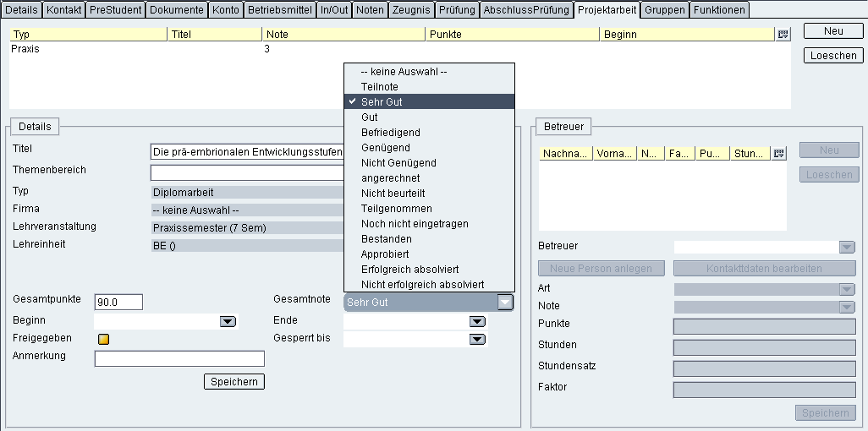Expand the Gesperrt bis date dropdown
Screen dimensions: 868x431
coord(477,340)
